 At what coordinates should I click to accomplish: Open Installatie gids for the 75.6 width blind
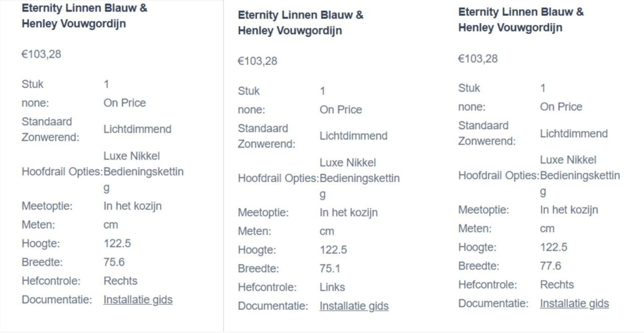tap(138, 300)
